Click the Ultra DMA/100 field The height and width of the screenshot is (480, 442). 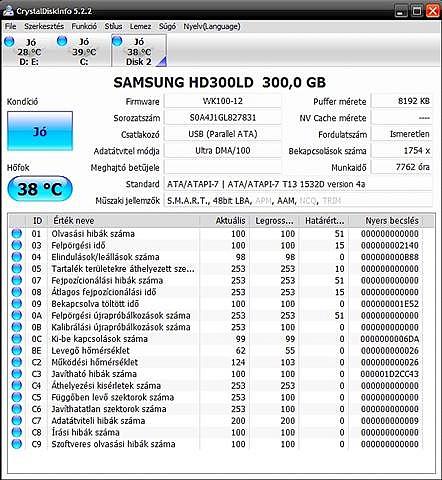tap(223, 150)
